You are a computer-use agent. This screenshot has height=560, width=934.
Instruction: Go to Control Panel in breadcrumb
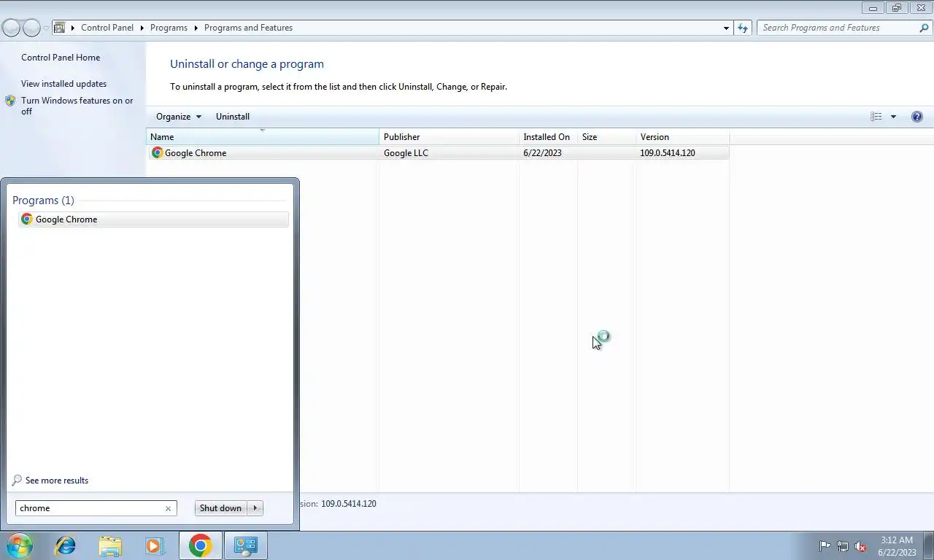click(107, 28)
